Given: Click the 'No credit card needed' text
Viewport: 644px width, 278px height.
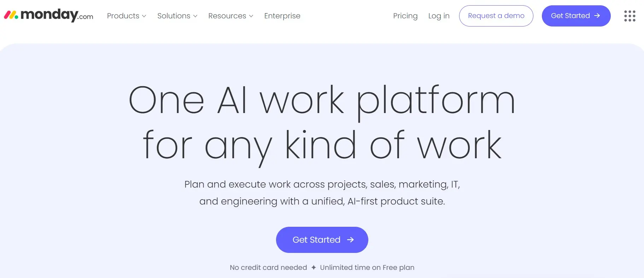Looking at the screenshot, I should click(268, 267).
